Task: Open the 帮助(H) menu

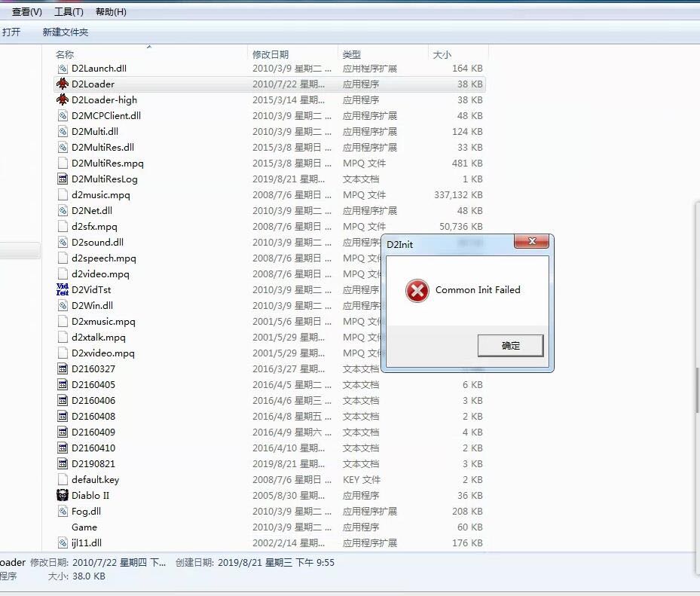Action: [x=111, y=12]
